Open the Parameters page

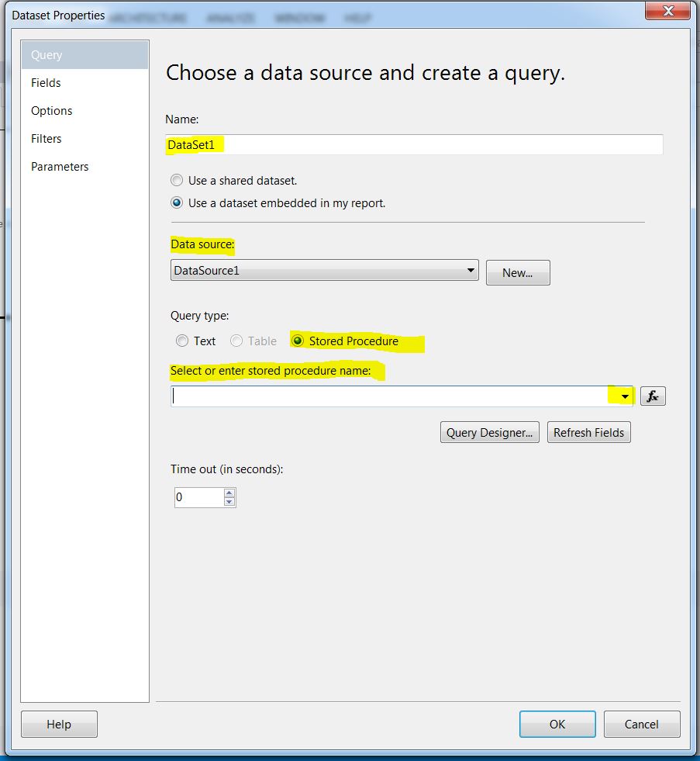pyautogui.click(x=59, y=166)
